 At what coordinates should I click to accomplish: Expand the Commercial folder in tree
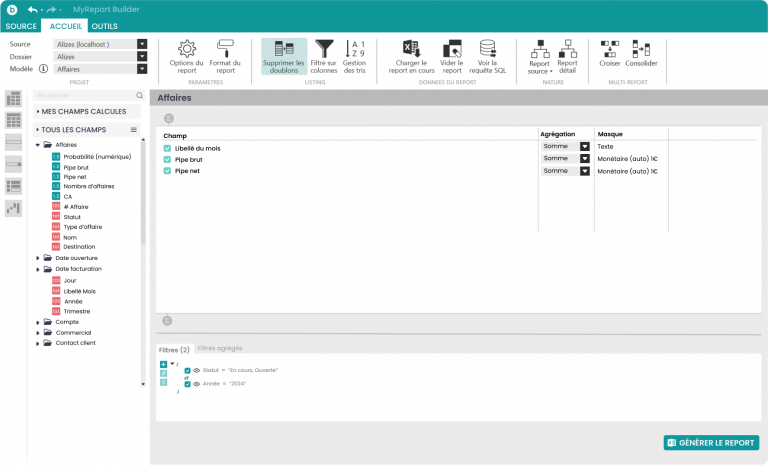(x=39, y=332)
